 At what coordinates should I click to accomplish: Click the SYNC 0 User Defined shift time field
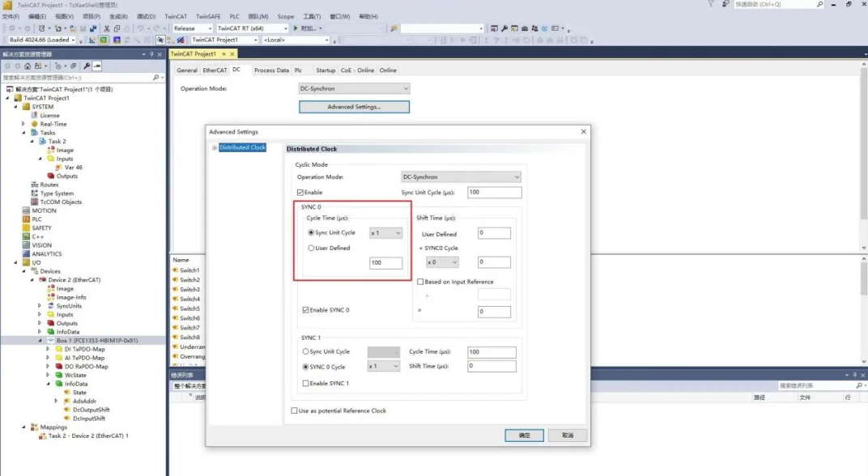pos(494,233)
